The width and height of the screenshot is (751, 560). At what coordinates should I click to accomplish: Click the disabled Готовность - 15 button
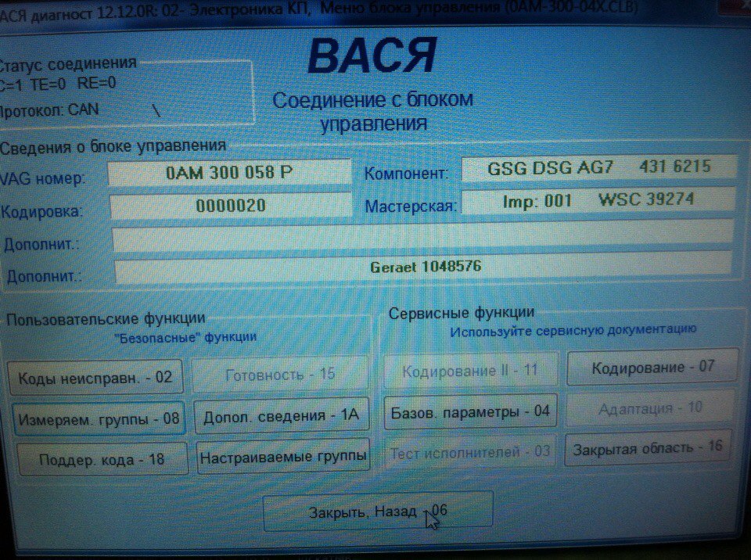pos(280,374)
